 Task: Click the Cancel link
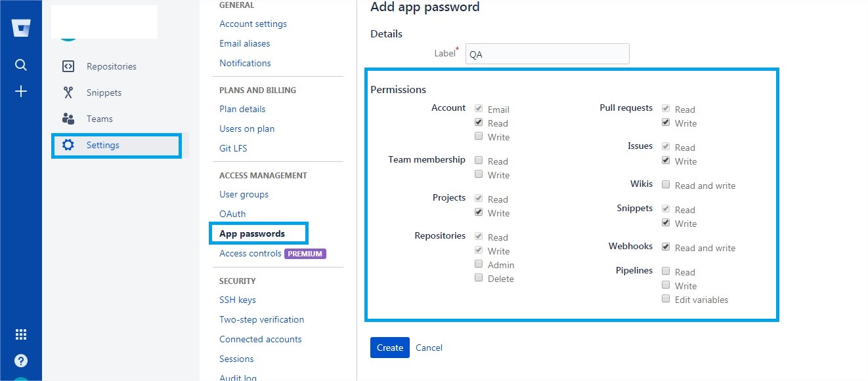[x=429, y=348]
